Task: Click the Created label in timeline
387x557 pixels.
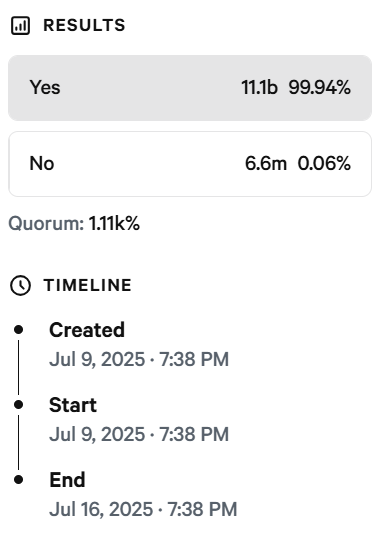Action: click(x=87, y=330)
